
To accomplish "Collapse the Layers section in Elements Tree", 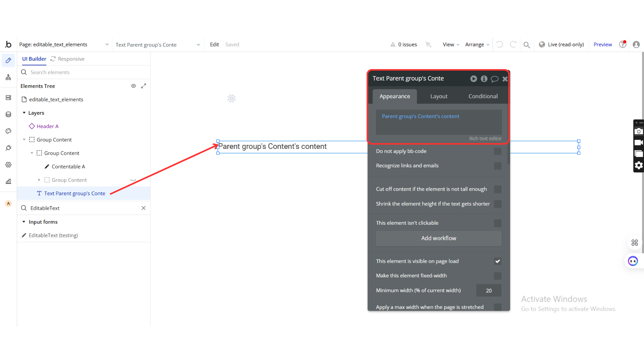I will click(24, 113).
